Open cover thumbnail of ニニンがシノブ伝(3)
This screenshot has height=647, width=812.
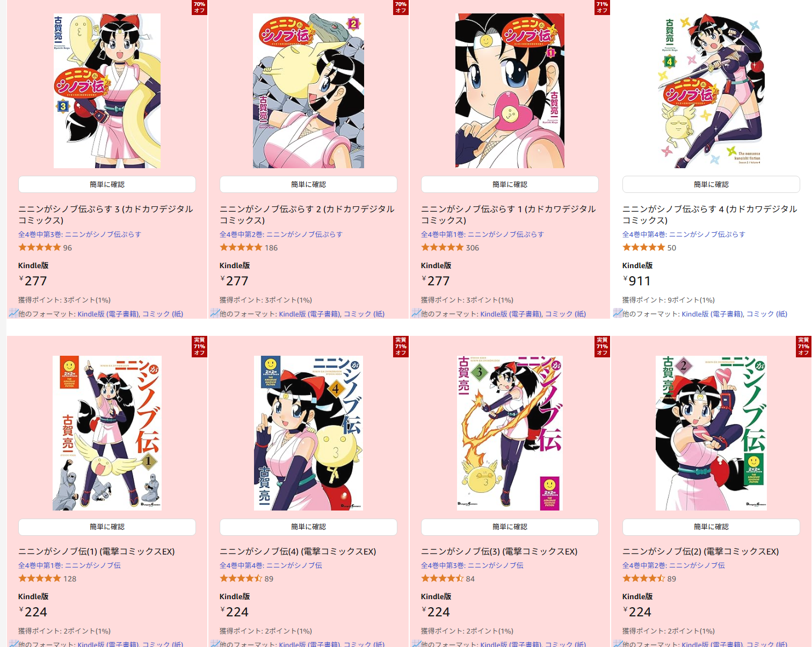pos(510,433)
